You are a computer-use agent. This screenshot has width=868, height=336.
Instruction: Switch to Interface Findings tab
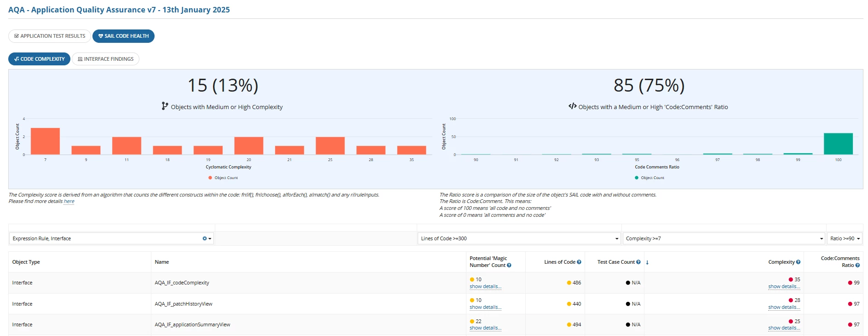point(105,59)
